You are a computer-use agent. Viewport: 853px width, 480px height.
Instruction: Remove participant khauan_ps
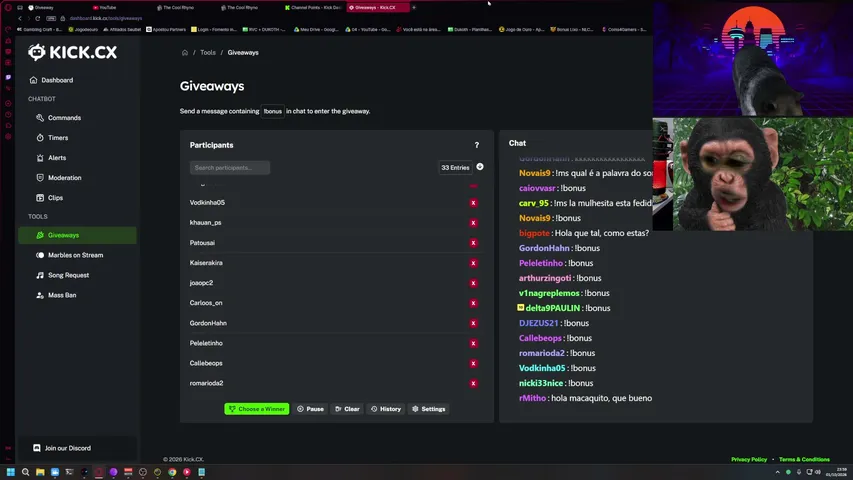[473, 223]
